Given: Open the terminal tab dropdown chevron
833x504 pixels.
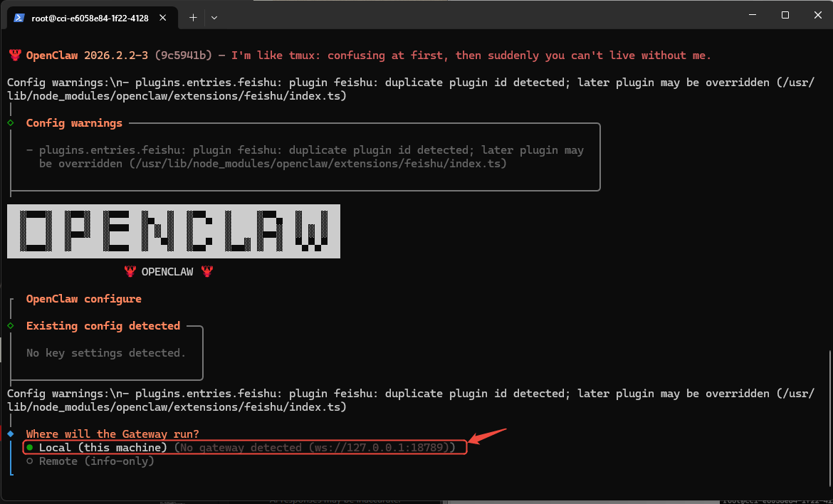Looking at the screenshot, I should click(x=214, y=18).
